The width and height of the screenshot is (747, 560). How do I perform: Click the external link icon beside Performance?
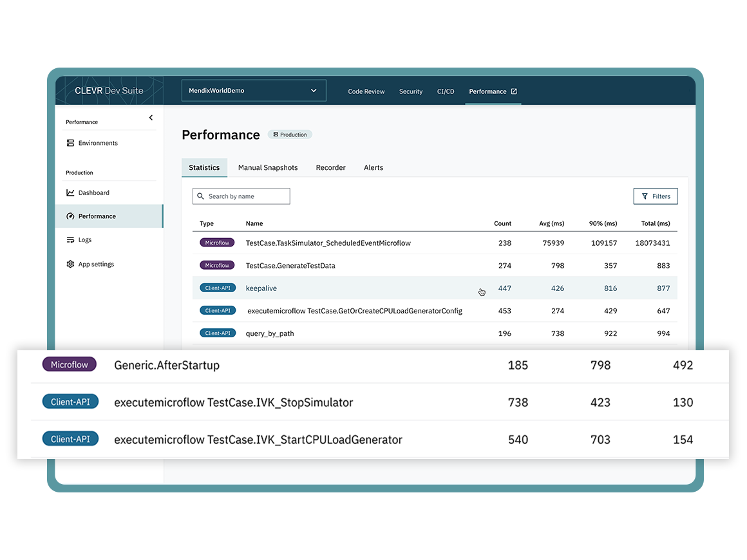tap(514, 91)
